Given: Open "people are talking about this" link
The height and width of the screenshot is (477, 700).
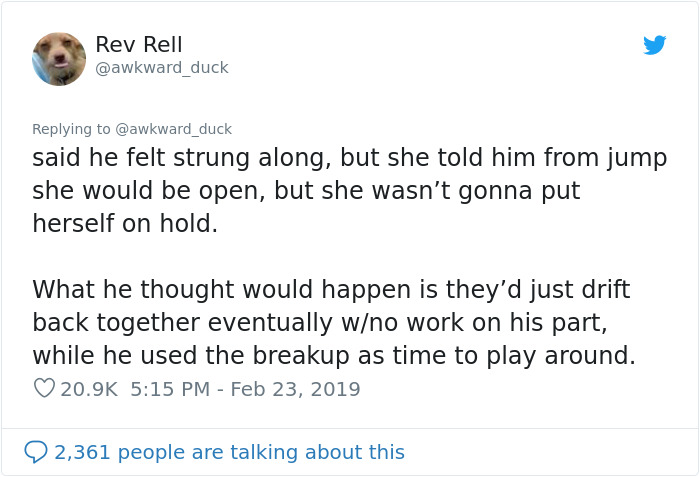Looking at the screenshot, I should [x=269, y=452].
